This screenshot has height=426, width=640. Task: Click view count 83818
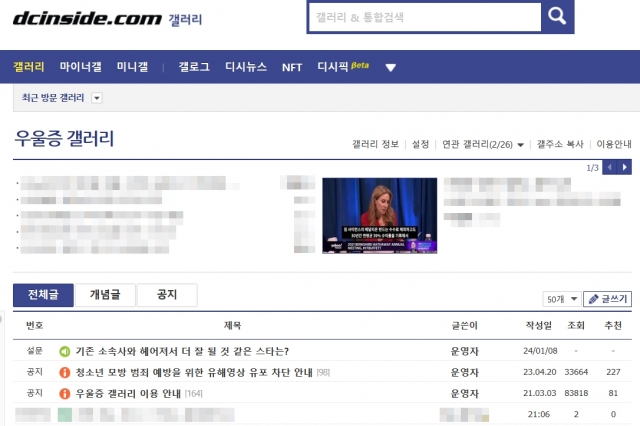[576, 393]
